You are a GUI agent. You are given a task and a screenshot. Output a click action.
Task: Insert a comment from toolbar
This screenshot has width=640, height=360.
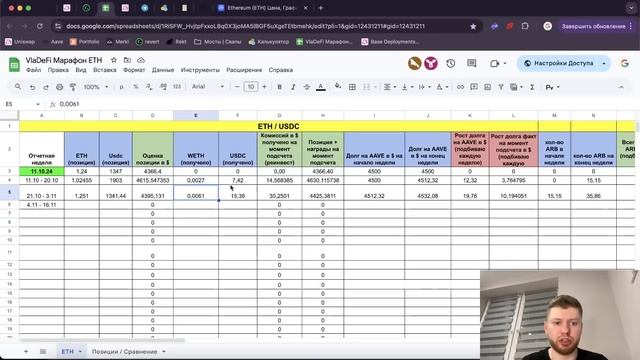474,87
